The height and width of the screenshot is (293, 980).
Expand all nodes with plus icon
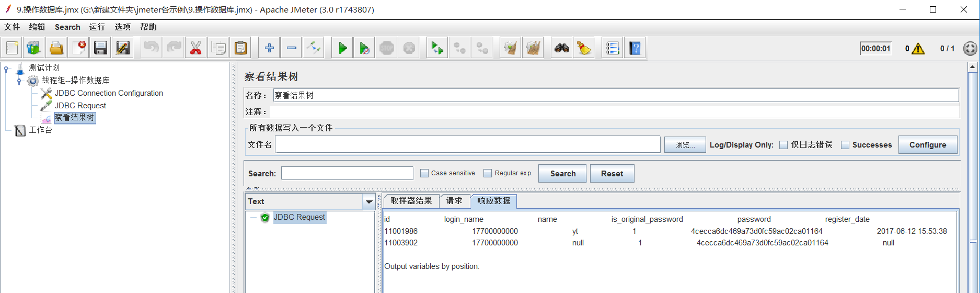point(269,48)
